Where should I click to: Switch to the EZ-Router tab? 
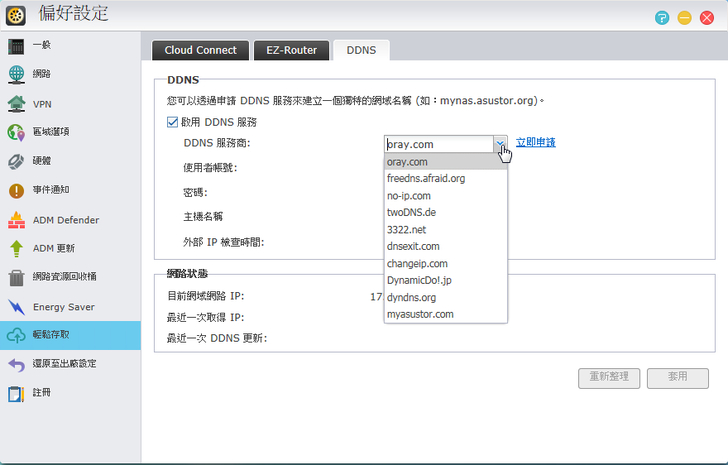coord(292,50)
